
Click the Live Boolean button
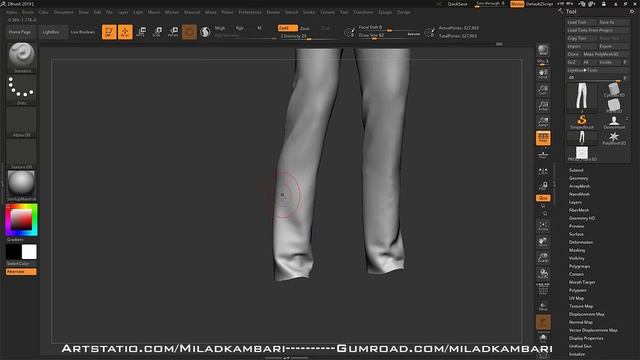point(83,32)
